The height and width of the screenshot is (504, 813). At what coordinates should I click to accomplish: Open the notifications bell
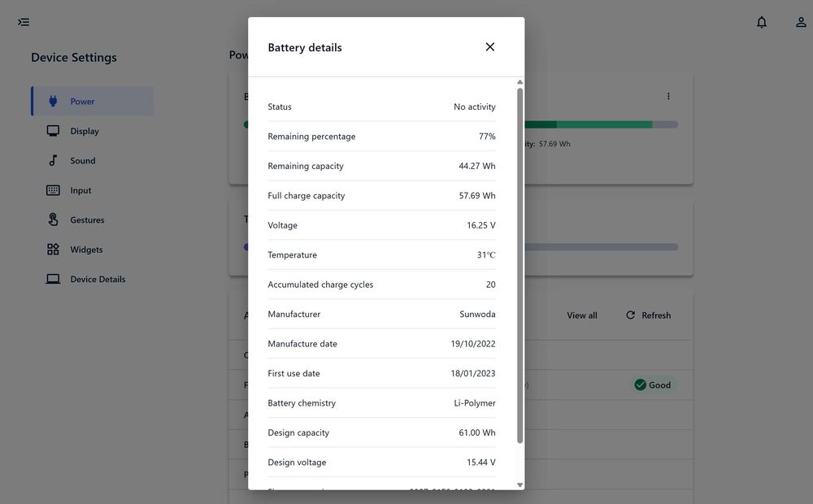[761, 22]
